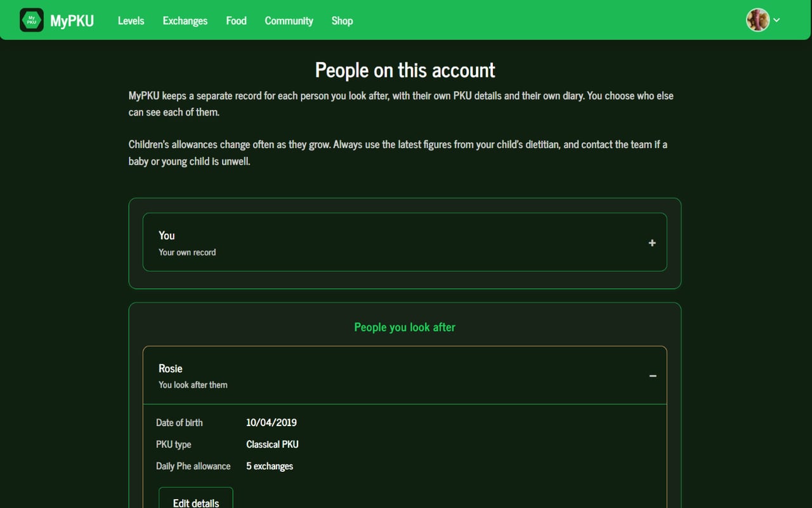This screenshot has width=812, height=508.
Task: Go to the Exchanges page
Action: [x=185, y=21]
